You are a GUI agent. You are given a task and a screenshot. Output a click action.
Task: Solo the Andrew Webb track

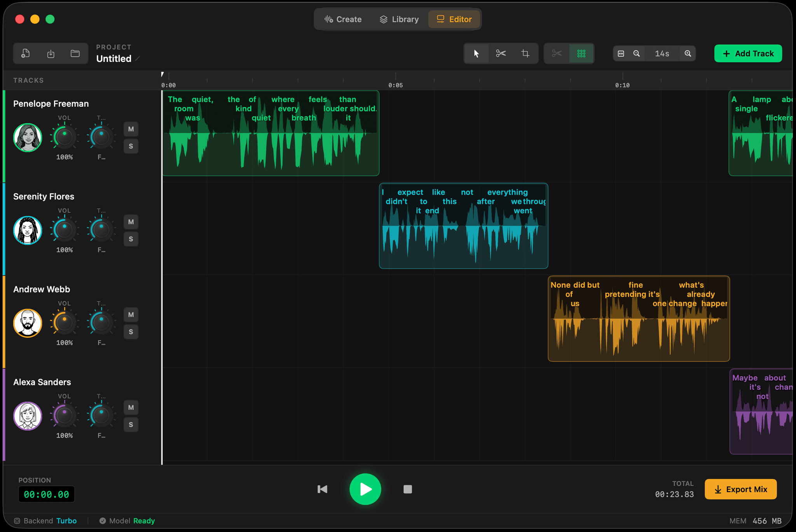(131, 332)
